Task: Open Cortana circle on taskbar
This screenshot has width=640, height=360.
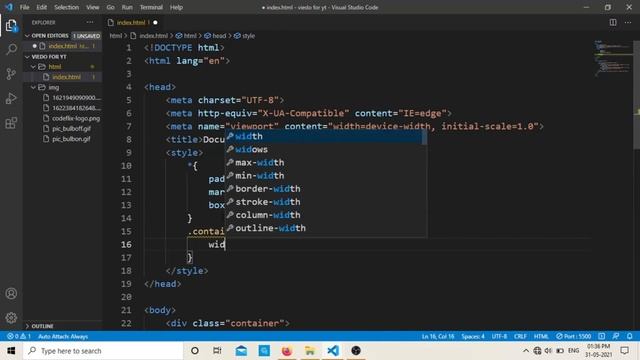Action: pos(195,351)
